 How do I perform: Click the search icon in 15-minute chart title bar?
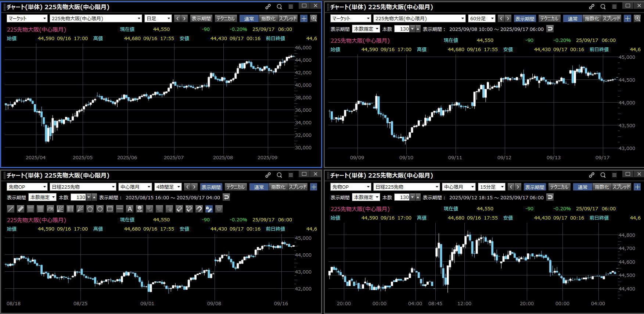pyautogui.click(x=603, y=175)
